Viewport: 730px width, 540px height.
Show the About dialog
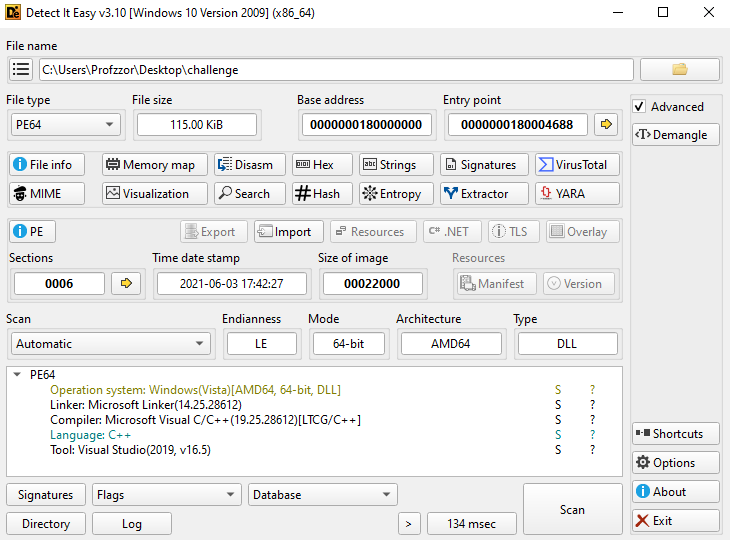point(676,492)
